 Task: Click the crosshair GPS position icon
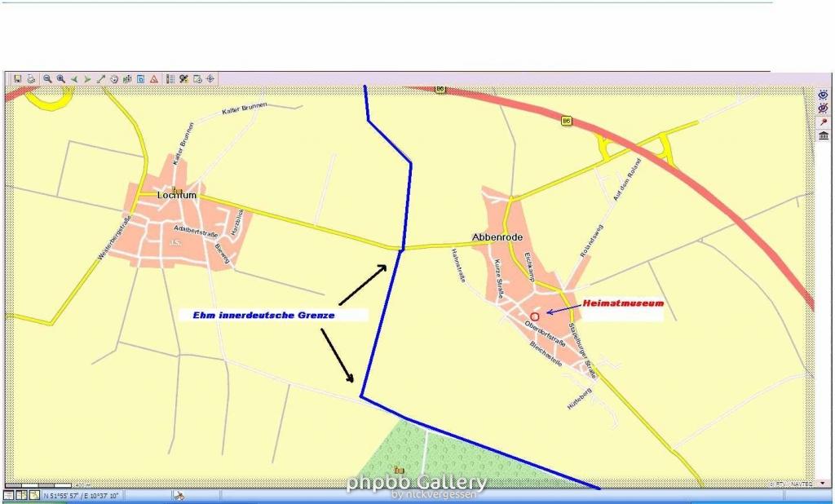[210, 79]
